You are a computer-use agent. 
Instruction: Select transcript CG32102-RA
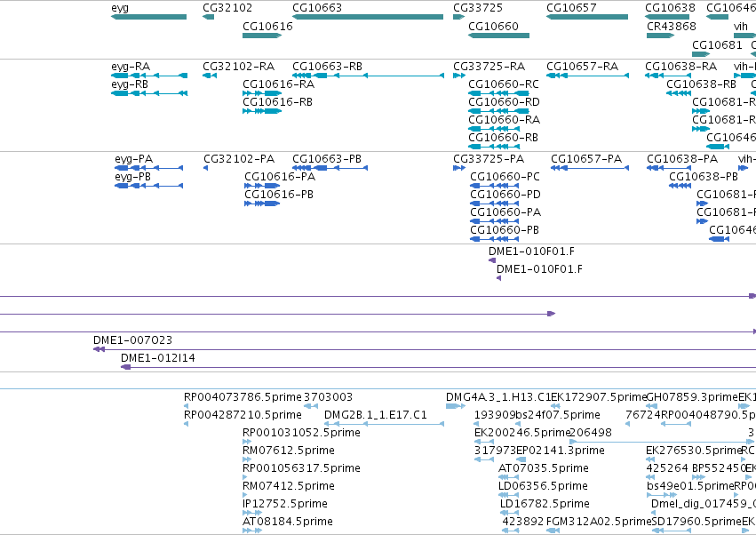click(238, 67)
